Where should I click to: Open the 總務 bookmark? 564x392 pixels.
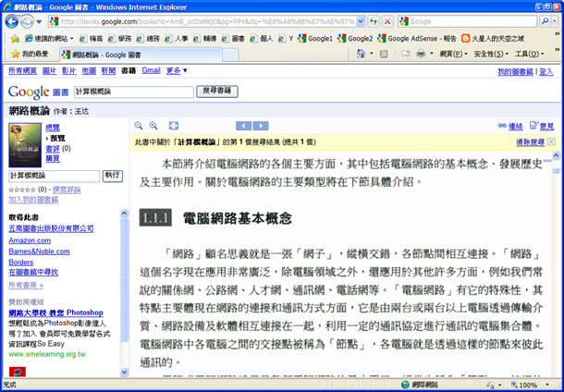click(x=149, y=39)
